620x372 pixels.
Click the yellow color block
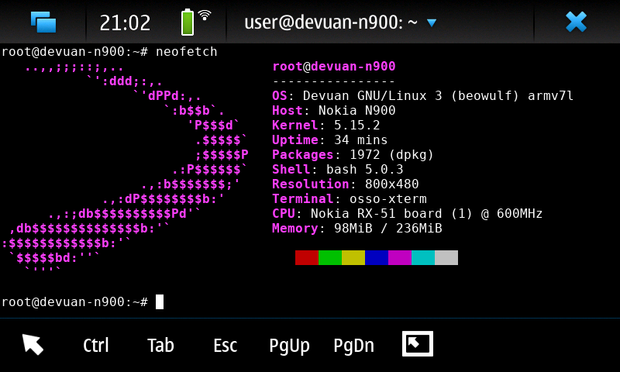click(x=353, y=257)
